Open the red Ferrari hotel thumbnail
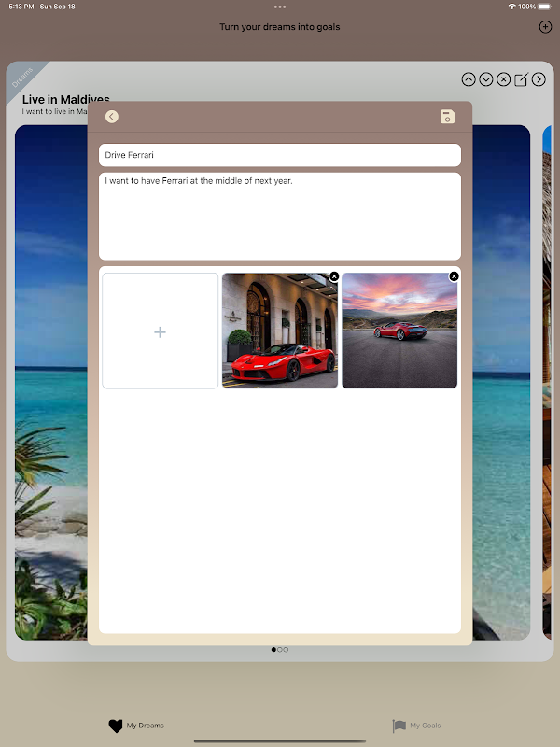 click(x=280, y=331)
